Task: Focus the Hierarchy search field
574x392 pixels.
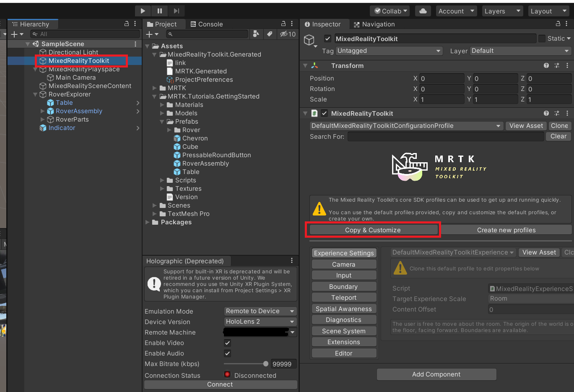Action: (x=85, y=34)
